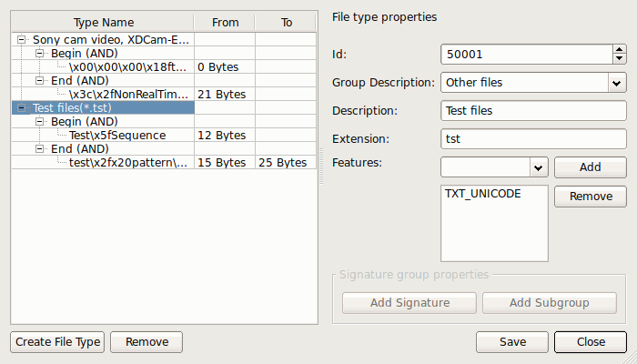Increment the Id spinner up arrow
The width and height of the screenshot is (637, 364).
619,49
